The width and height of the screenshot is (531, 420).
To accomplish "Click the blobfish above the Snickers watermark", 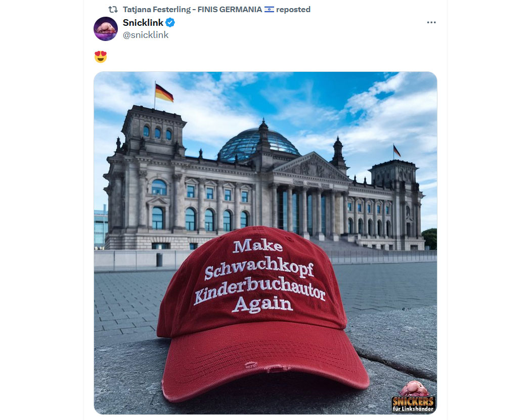I will [415, 389].
